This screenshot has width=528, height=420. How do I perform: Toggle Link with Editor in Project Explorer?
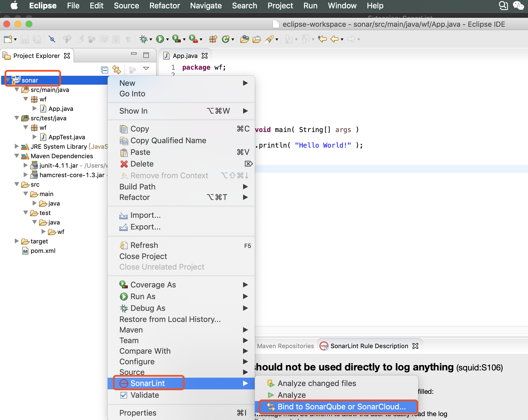(x=117, y=69)
